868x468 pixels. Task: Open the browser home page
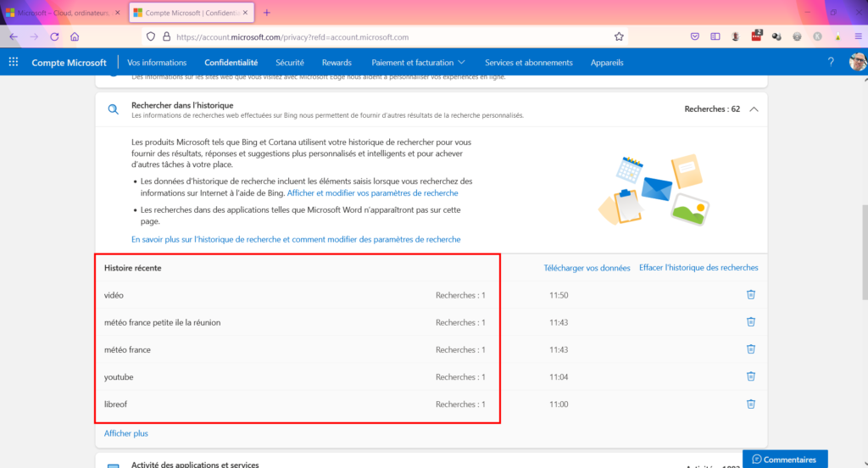pos(75,36)
